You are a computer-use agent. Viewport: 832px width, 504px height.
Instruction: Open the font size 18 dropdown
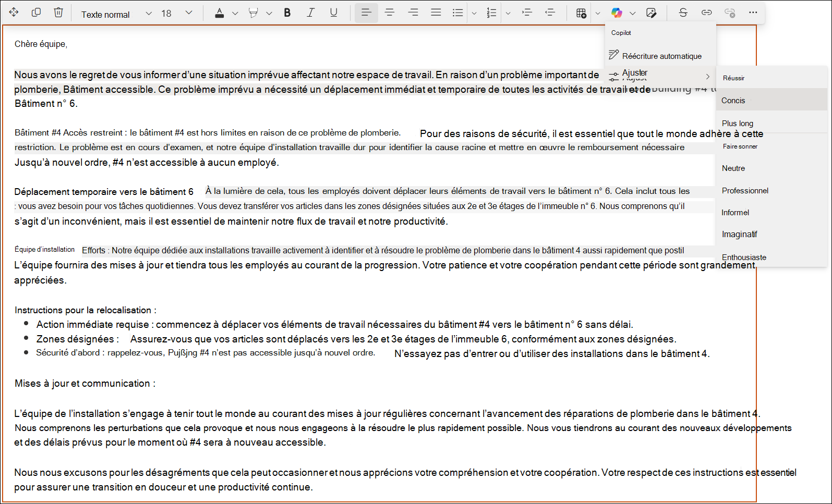(x=177, y=14)
